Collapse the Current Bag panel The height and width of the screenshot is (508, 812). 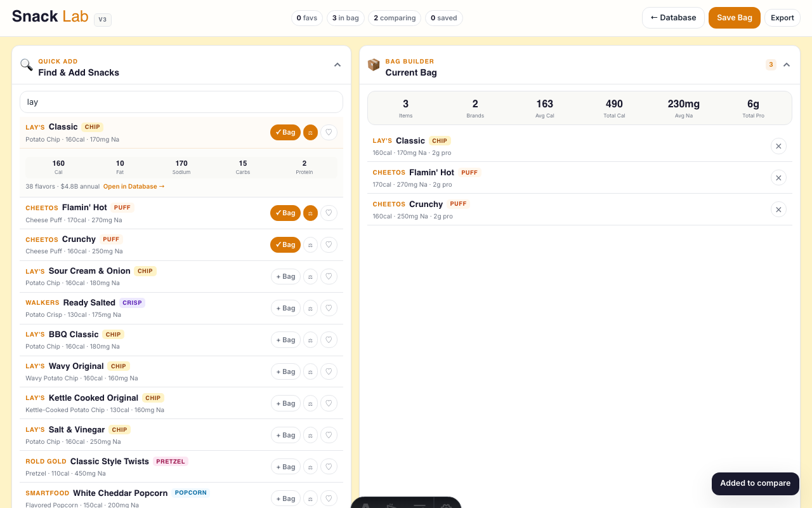(x=787, y=65)
